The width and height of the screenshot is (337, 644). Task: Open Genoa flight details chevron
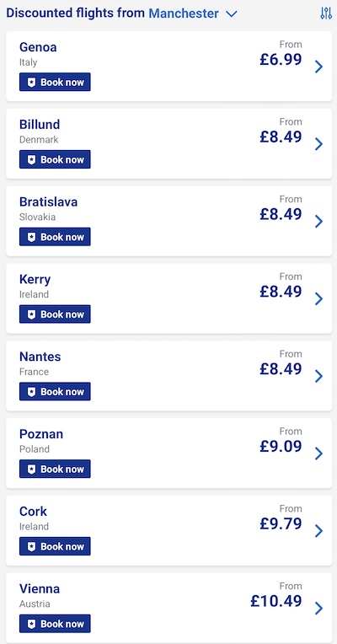click(319, 67)
